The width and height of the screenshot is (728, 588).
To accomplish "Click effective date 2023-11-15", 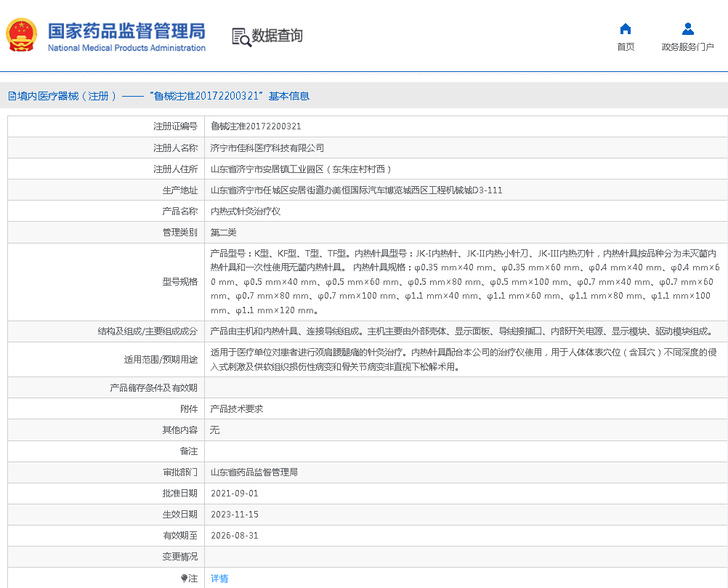I will point(235,514).
